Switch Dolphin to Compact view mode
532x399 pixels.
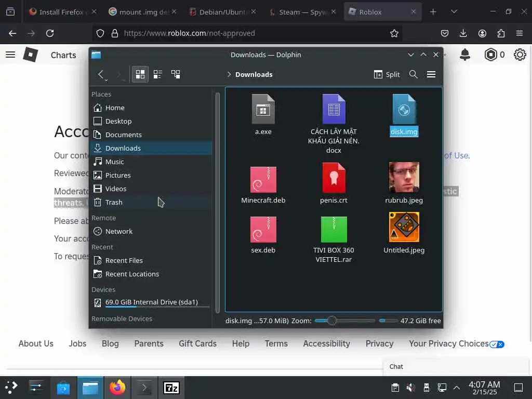coord(158,74)
